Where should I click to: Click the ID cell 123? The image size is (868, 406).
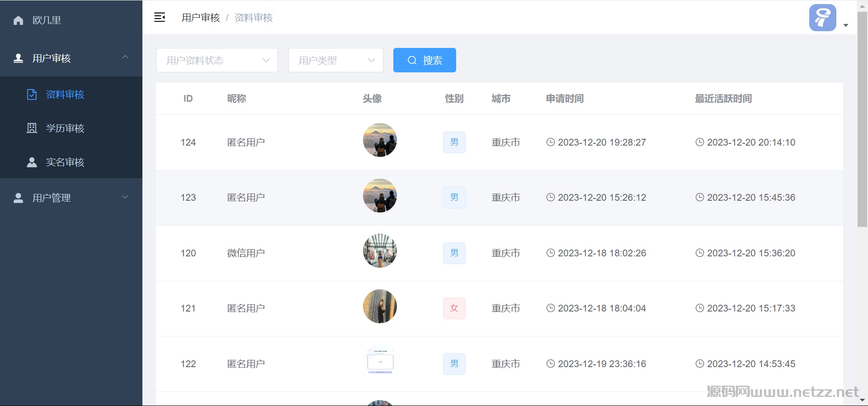(x=188, y=198)
